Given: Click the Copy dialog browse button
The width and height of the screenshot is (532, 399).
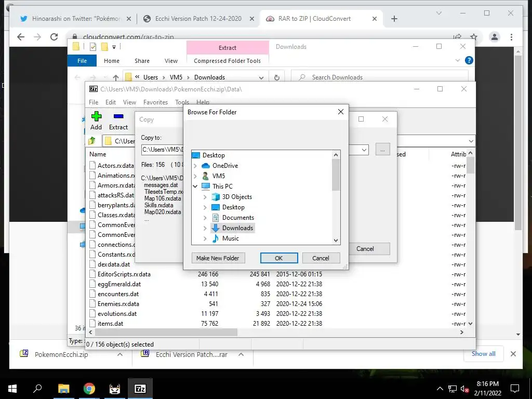Looking at the screenshot, I should tap(383, 150).
